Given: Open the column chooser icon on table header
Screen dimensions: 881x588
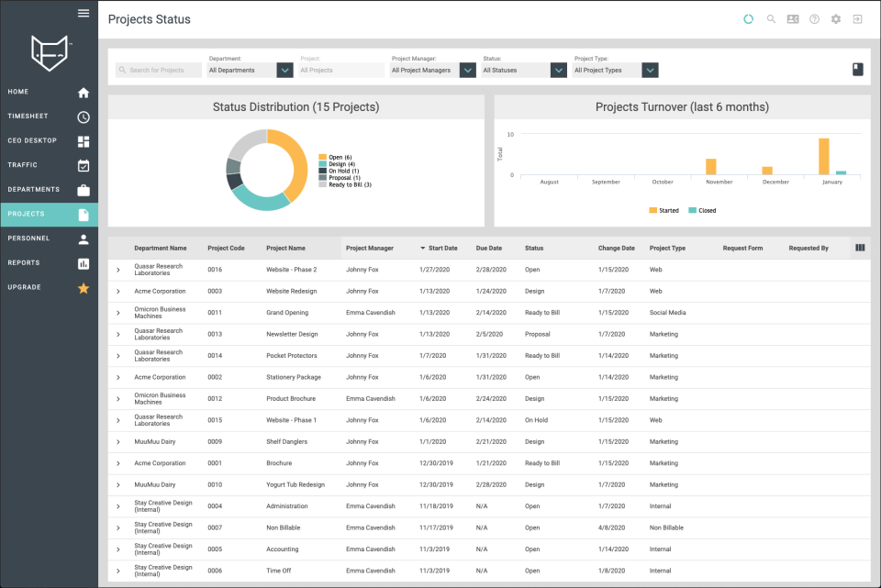Looking at the screenshot, I should click(x=860, y=247).
